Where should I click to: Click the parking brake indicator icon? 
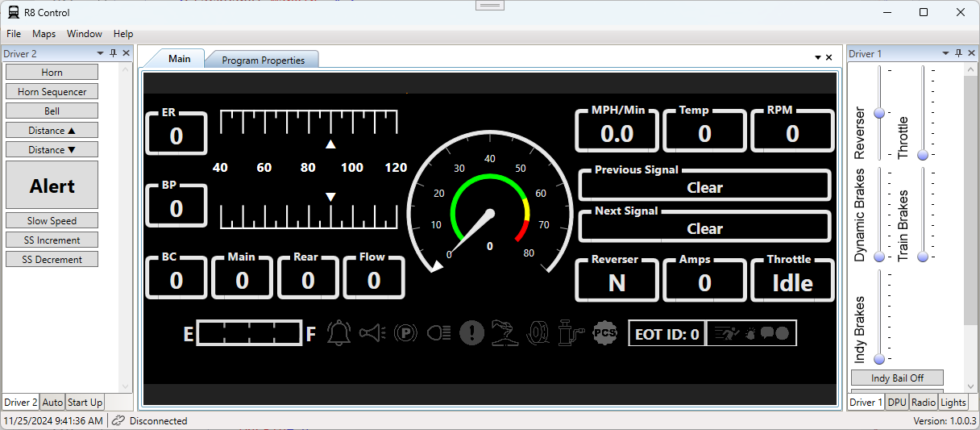click(x=405, y=332)
